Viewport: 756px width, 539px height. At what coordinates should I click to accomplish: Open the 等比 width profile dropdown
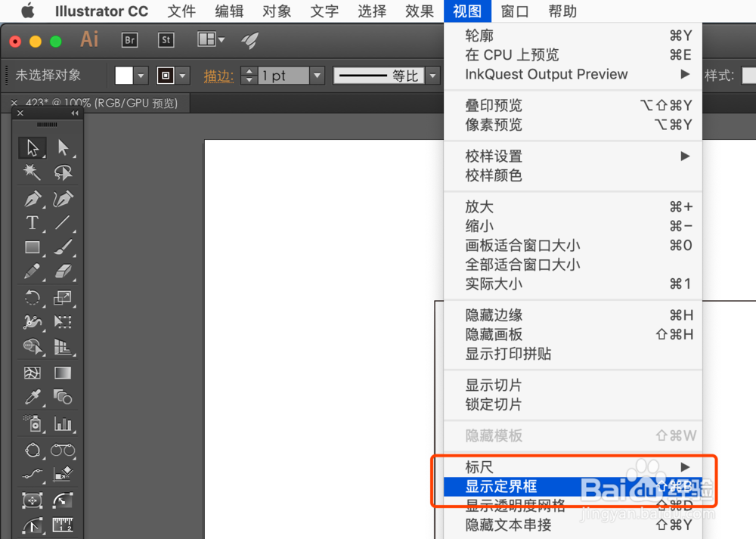431,76
